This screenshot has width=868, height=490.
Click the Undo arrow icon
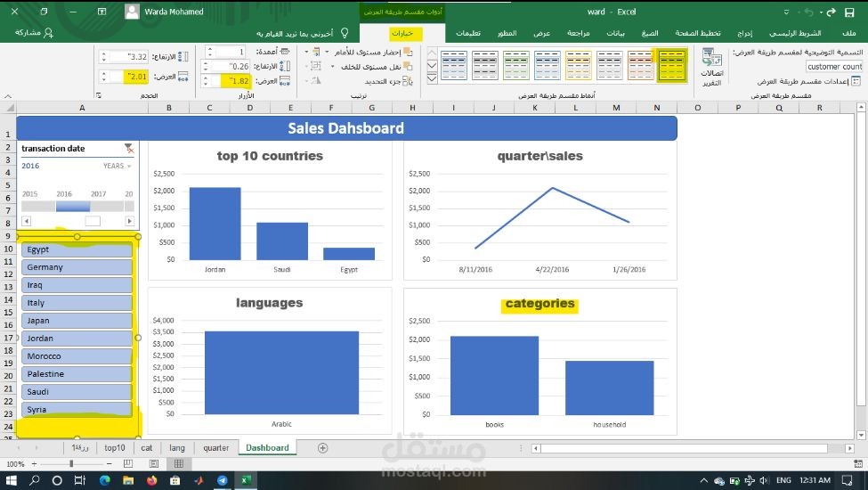(x=809, y=12)
